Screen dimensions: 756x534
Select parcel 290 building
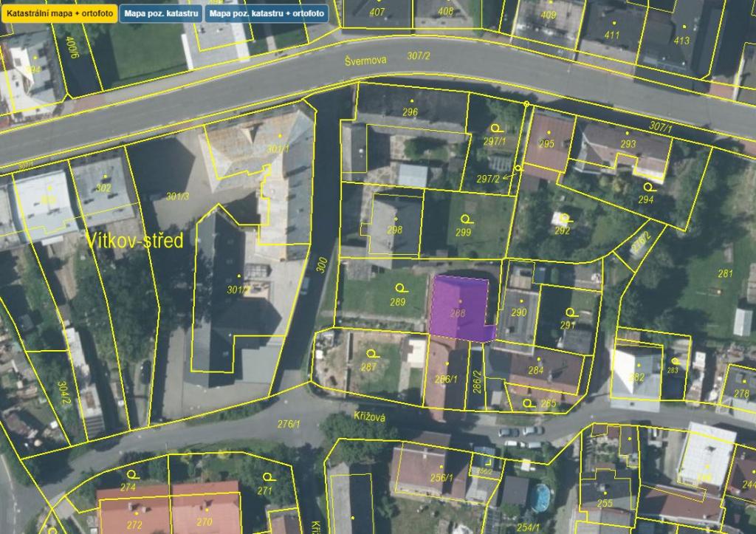pos(519,312)
